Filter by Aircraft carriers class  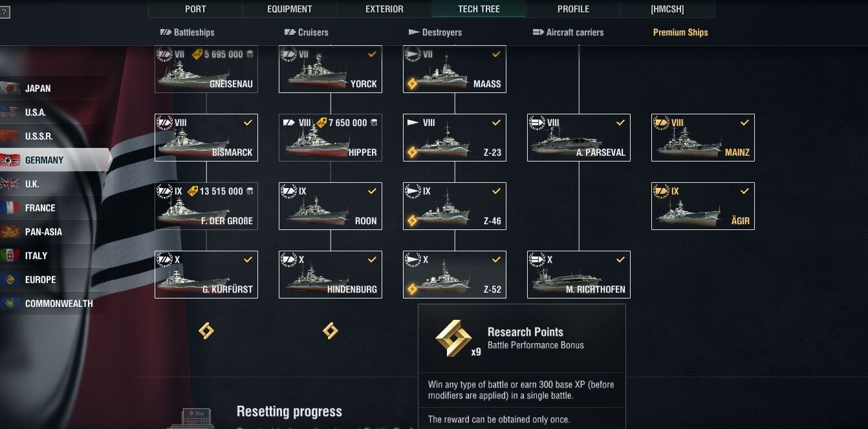[x=568, y=32]
